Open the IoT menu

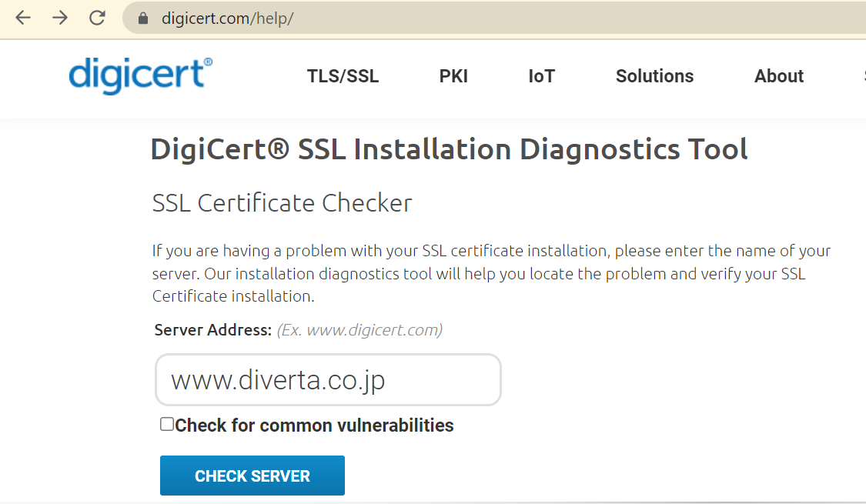541,76
